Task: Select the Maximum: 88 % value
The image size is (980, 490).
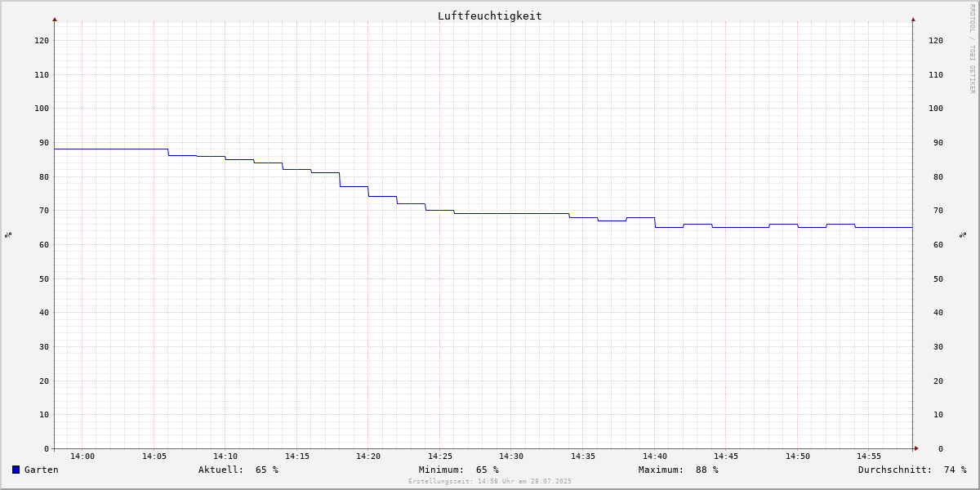Action: (679, 470)
